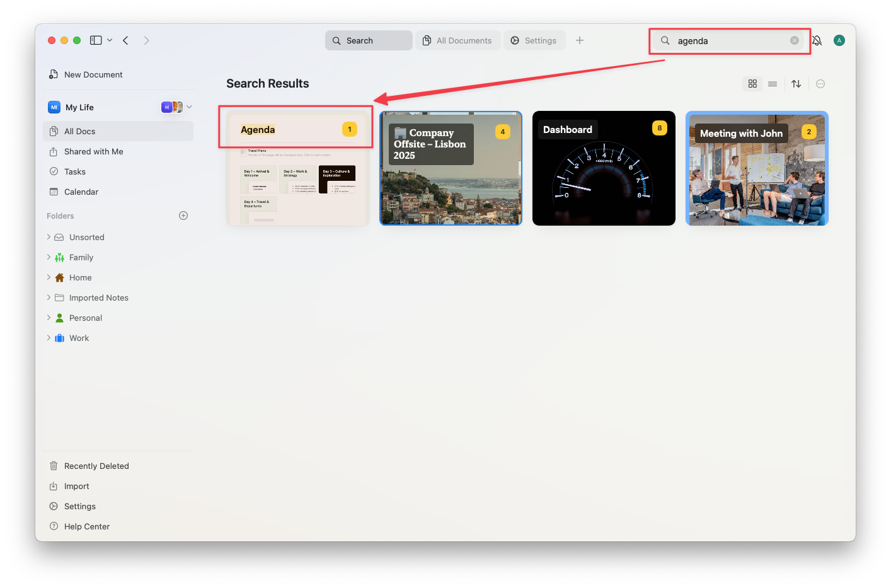The image size is (891, 588).
Task: Open the Dashboard document card
Action: pos(604,168)
